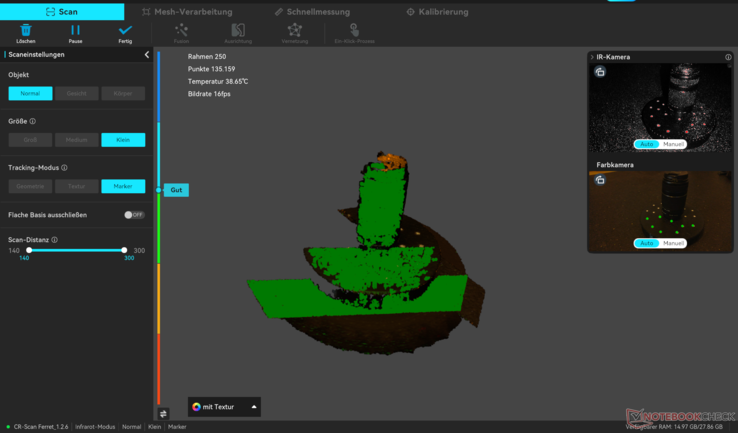Select Groß size option

pos(30,140)
